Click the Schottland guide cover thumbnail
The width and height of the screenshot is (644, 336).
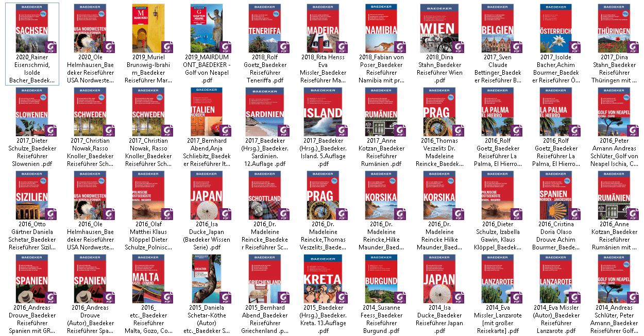click(265, 195)
